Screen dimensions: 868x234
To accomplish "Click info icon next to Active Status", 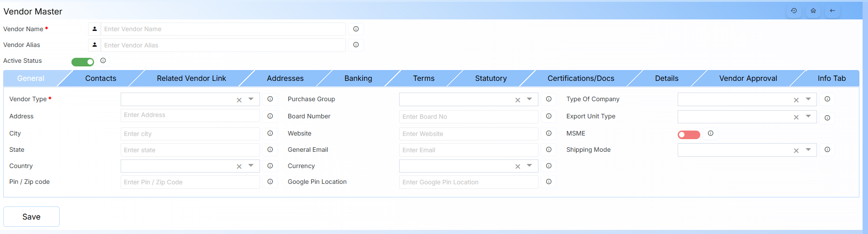I will coord(103,61).
